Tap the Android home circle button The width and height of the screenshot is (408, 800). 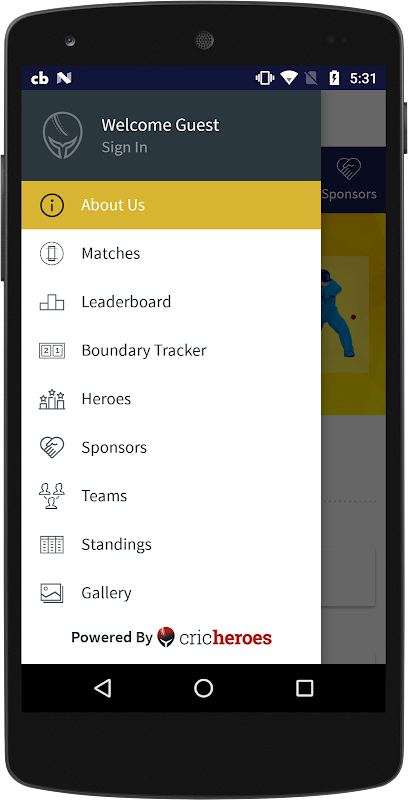203,688
